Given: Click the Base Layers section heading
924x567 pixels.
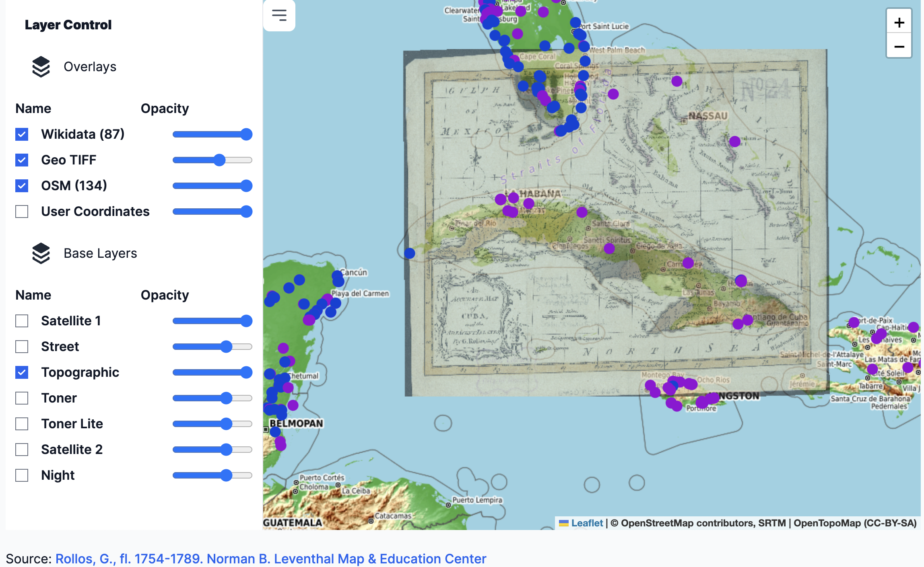Looking at the screenshot, I should [100, 253].
